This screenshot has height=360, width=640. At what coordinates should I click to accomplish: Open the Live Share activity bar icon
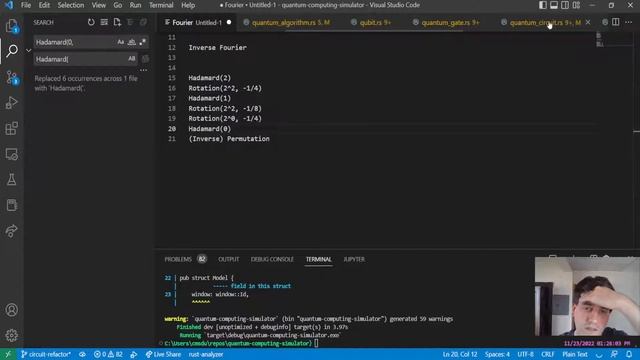coord(12,231)
